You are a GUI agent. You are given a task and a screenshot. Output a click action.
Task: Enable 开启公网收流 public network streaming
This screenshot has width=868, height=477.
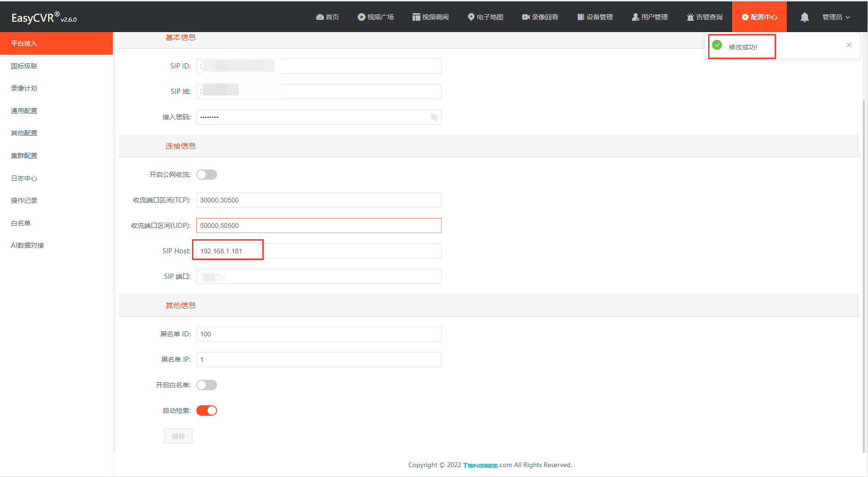point(207,174)
